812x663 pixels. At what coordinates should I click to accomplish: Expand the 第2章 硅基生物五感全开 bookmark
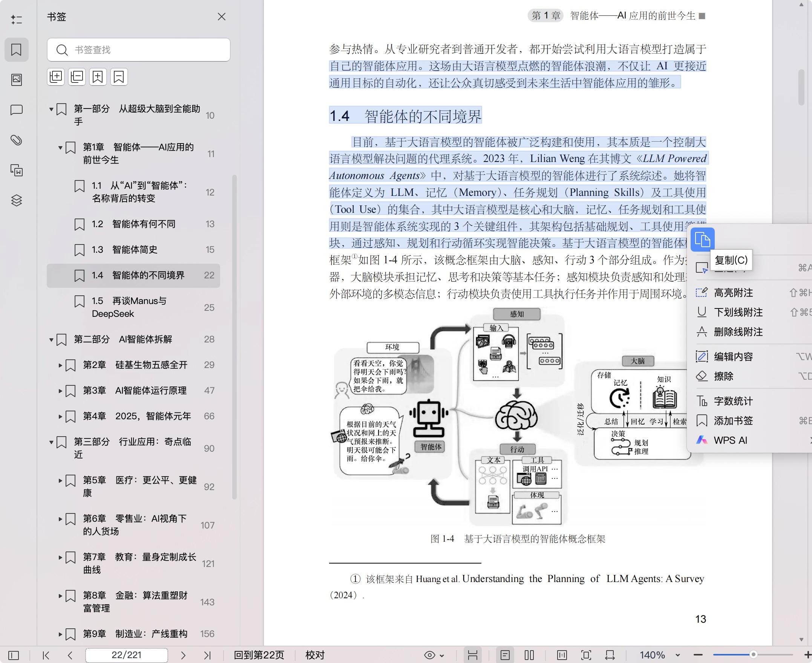click(60, 365)
